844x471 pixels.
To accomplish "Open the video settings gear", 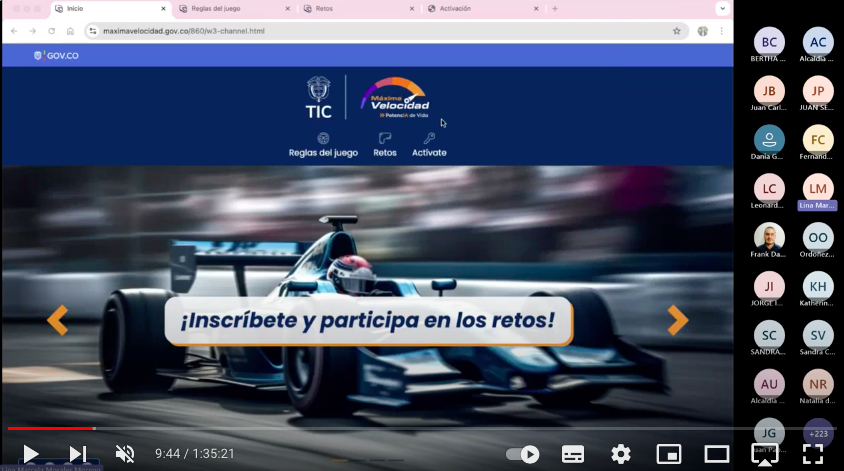I will pos(621,454).
